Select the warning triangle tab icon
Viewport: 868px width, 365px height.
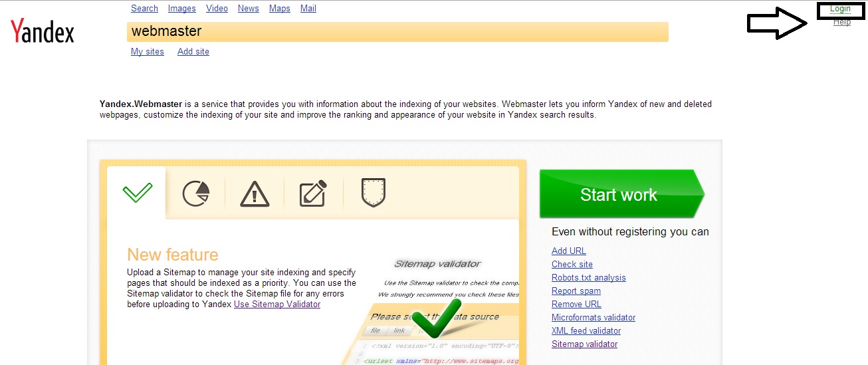point(255,193)
